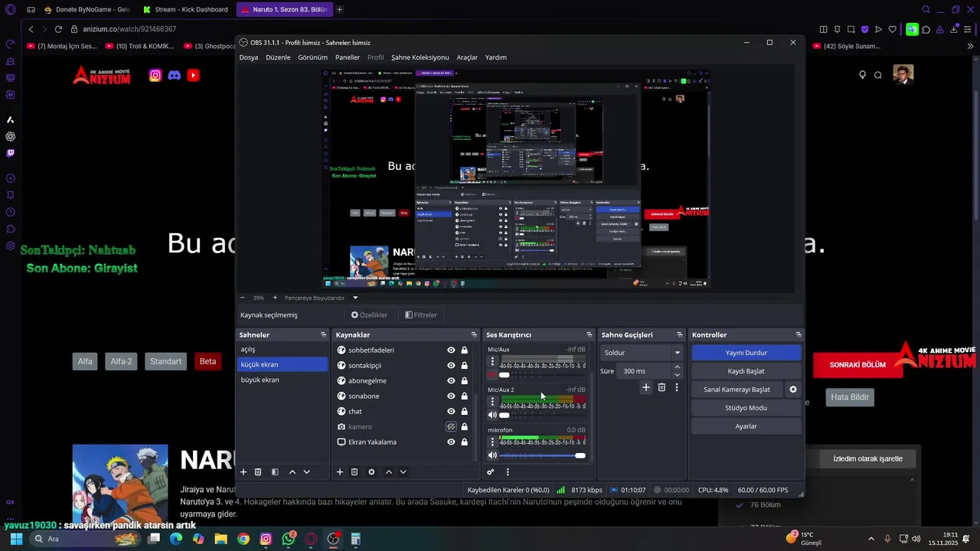Image resolution: width=980 pixels, height=551 pixels.
Task: Open mikrofon channel three-dot menu
Action: coord(492,442)
